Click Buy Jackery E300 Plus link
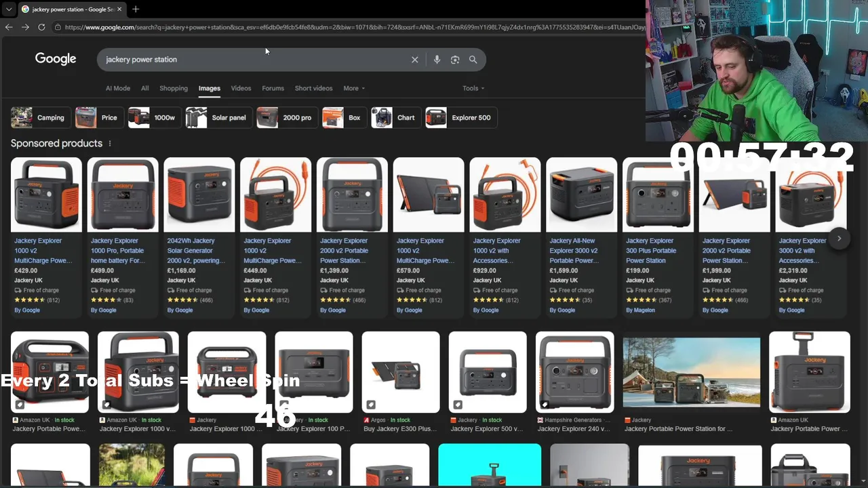Viewport: 868px width, 488px height. pos(400,429)
